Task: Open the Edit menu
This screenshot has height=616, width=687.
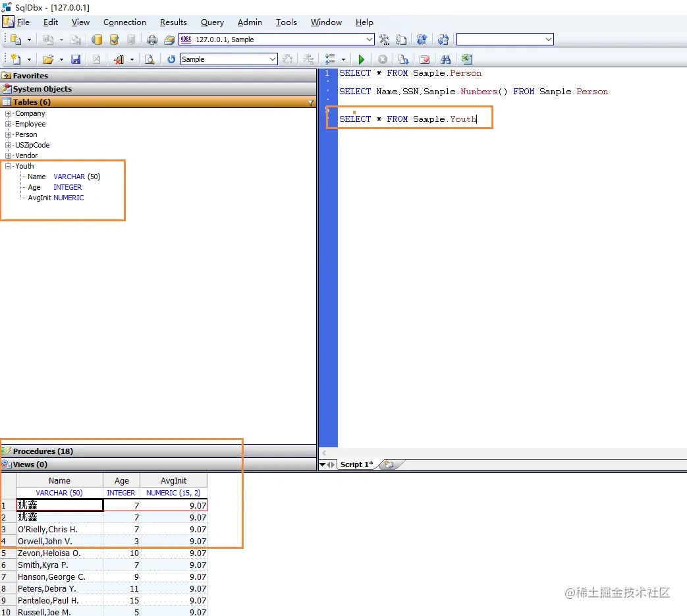Action: tap(50, 22)
